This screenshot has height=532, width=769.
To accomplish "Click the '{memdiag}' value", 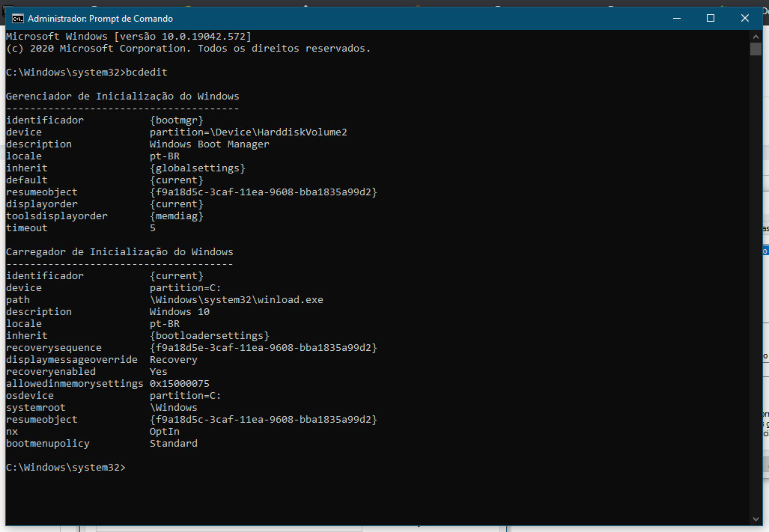I will pyautogui.click(x=177, y=216).
